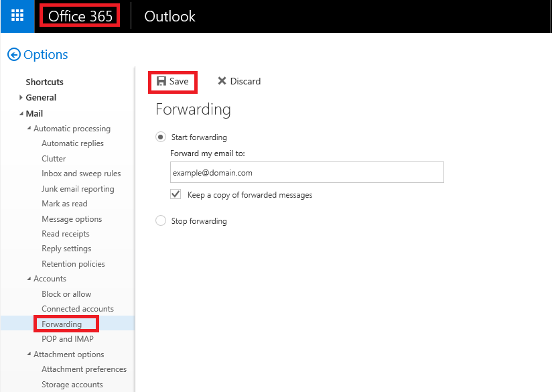Collapse the Attachment options group
This screenshot has height=392, width=552.
[29, 354]
